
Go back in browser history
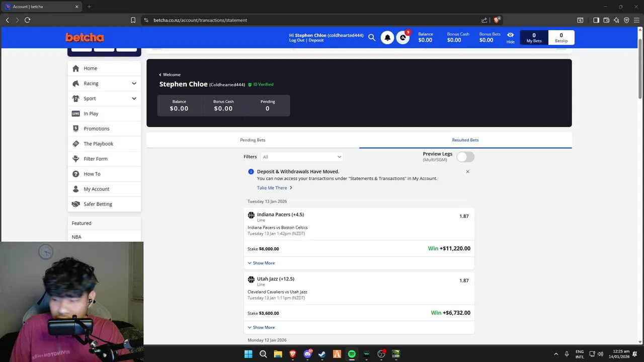click(x=7, y=20)
